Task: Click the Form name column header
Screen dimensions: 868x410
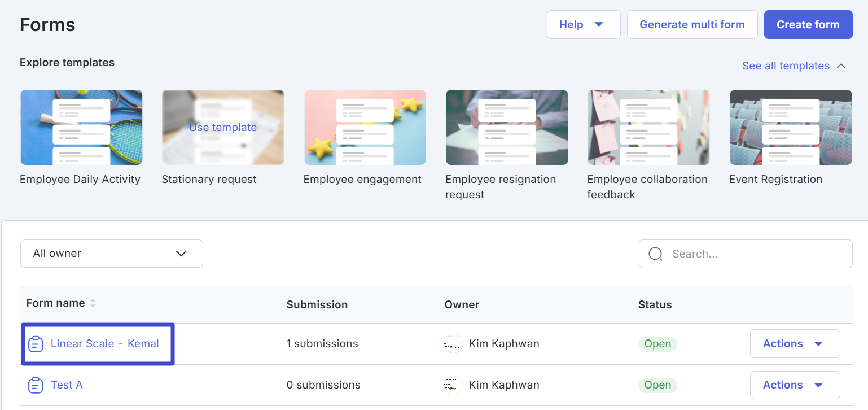Action: [x=55, y=303]
